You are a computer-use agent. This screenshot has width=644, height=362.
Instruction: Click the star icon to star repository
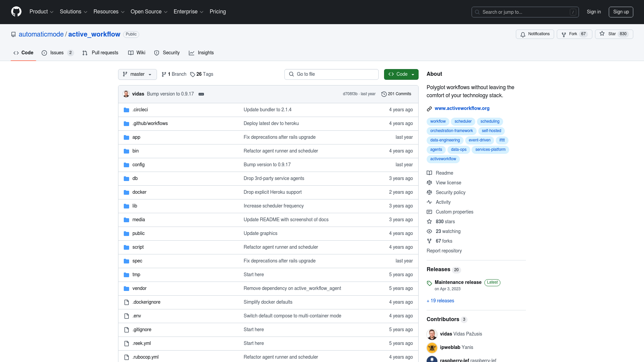602,34
